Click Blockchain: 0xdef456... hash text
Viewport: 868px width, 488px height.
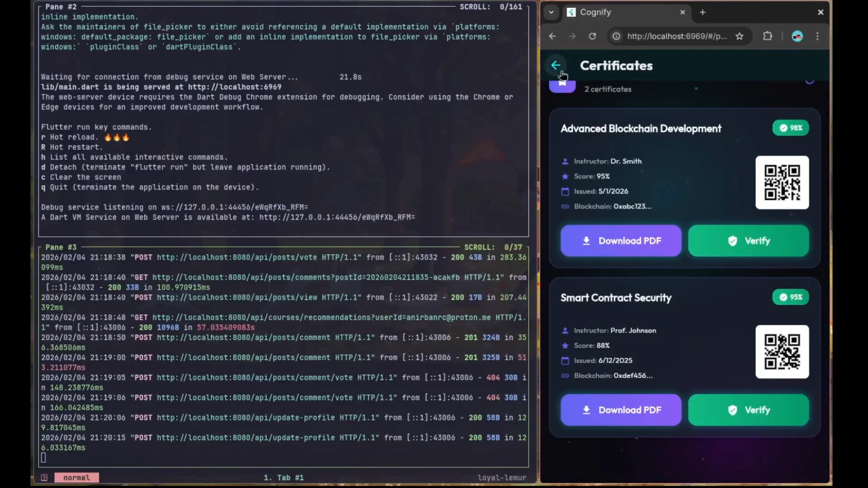pos(613,375)
